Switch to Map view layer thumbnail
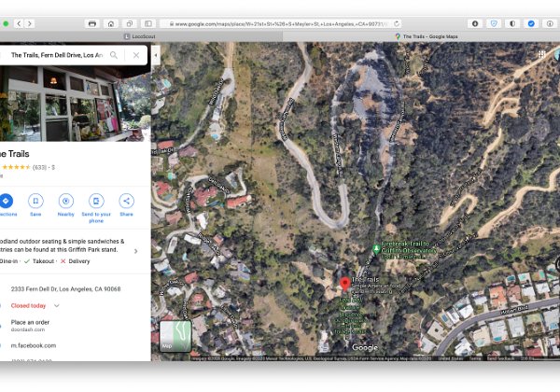Image resolution: width=560 pixels, height=392 pixels. coord(175,336)
